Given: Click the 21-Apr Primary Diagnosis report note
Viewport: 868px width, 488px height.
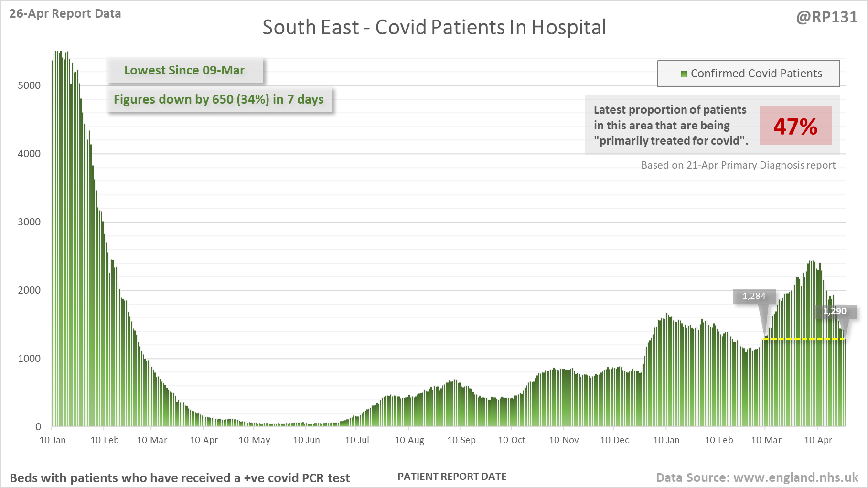Looking at the screenshot, I should pyautogui.click(x=738, y=165).
